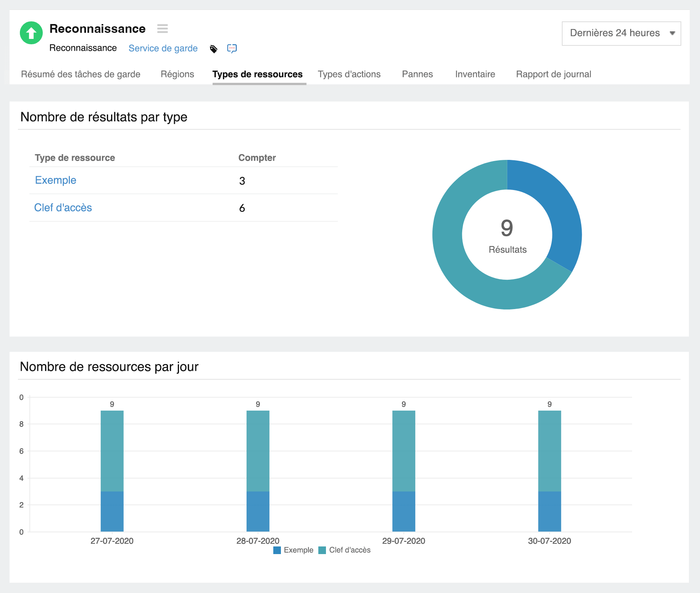Select the 'Pannes' tab
Viewport: 700px width, 593px height.
417,74
